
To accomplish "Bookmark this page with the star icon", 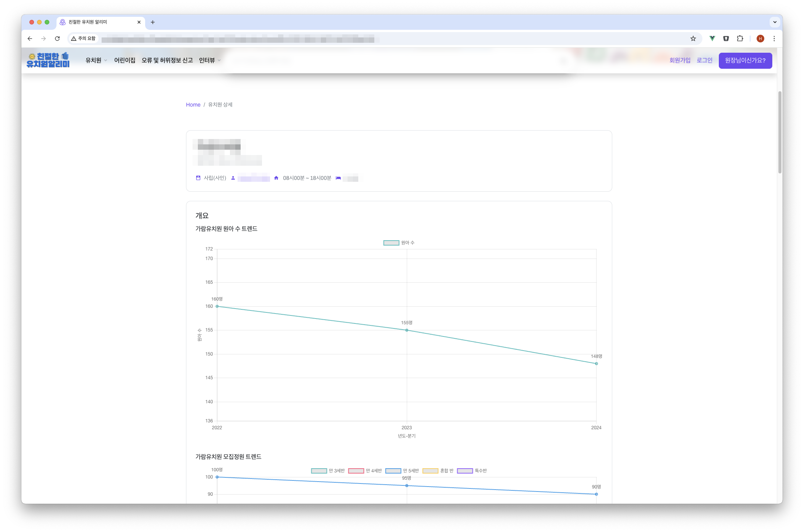I will pyautogui.click(x=693, y=39).
